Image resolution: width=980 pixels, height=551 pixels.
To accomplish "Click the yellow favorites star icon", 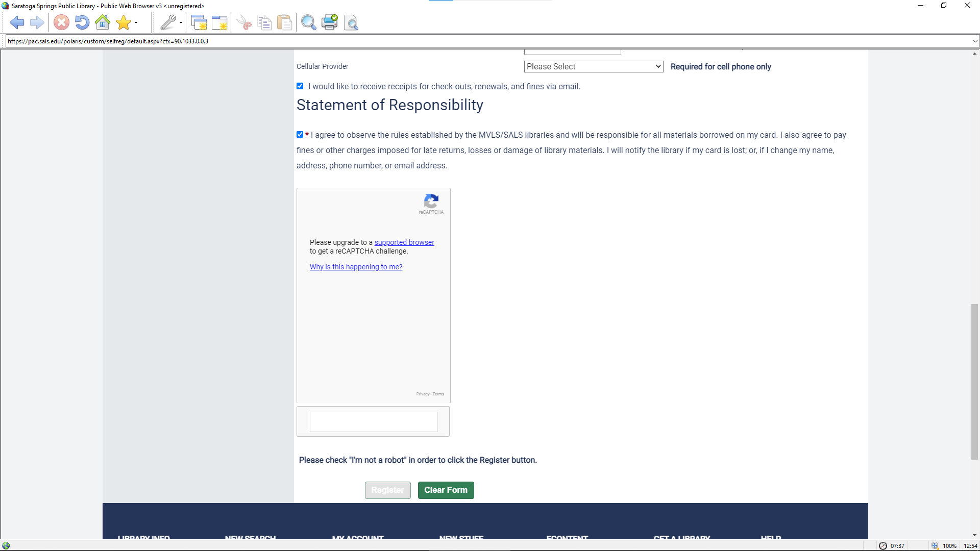I will point(123,22).
